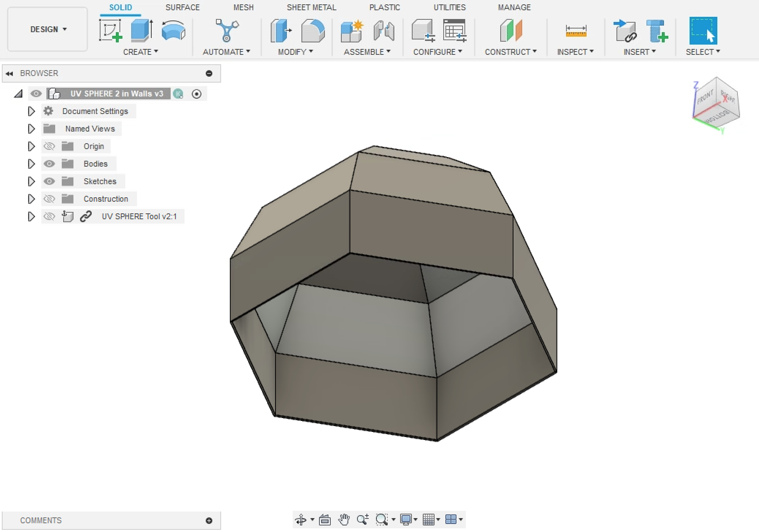Expand the COMMENTS panel
The height and width of the screenshot is (532, 759).
pyautogui.click(x=209, y=521)
